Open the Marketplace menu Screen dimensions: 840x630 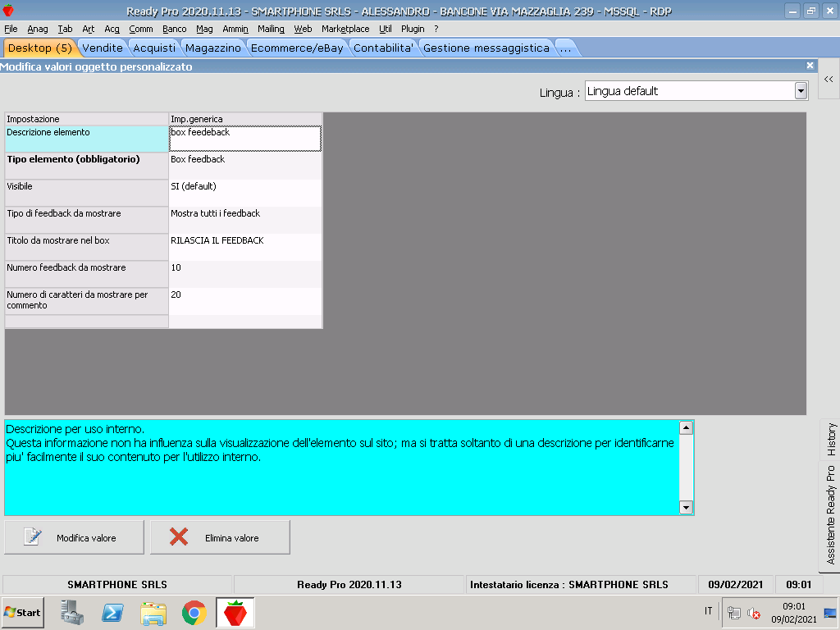[x=345, y=29]
